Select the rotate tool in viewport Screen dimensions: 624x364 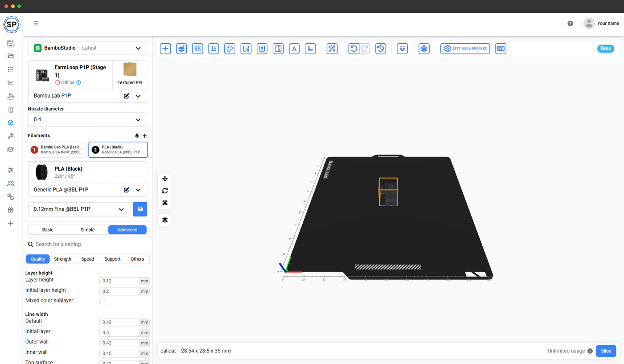(165, 191)
